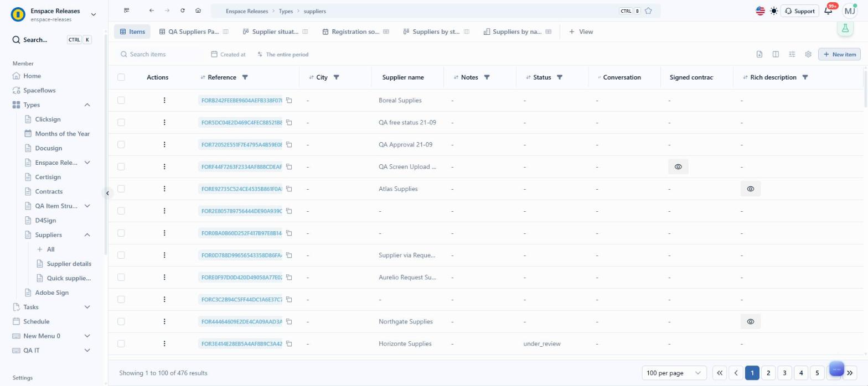
Task: Open the MJ user avatar menu
Action: 849,11
